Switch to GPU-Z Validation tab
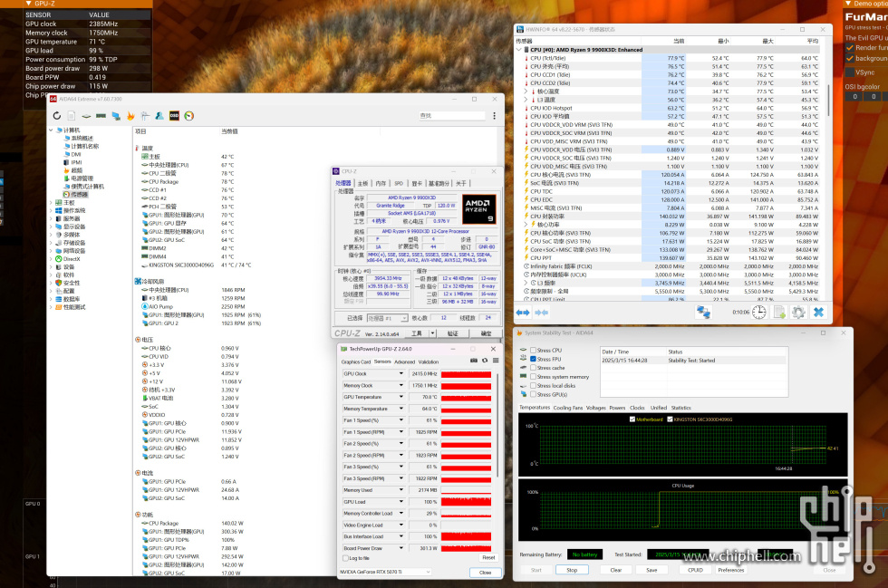Image resolution: width=888 pixels, height=588 pixels. (428, 361)
